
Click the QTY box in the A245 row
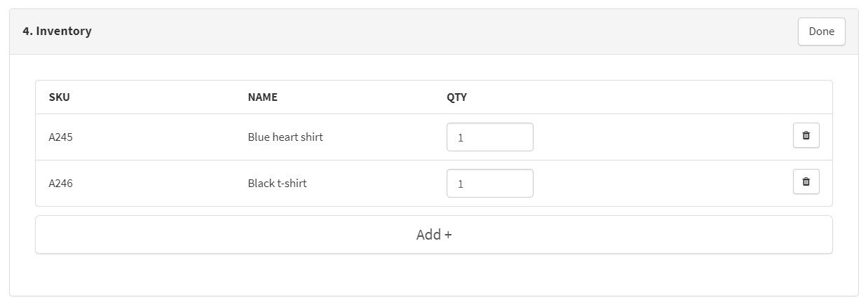pos(489,137)
